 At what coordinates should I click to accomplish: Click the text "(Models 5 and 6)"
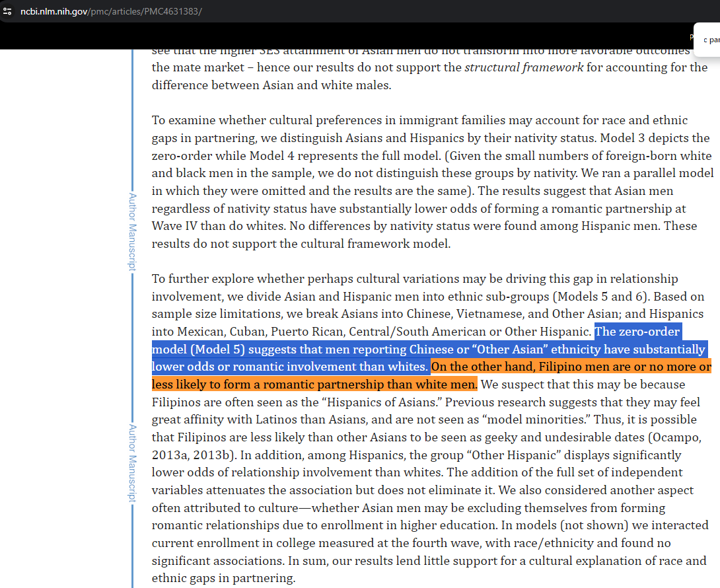[601, 297]
